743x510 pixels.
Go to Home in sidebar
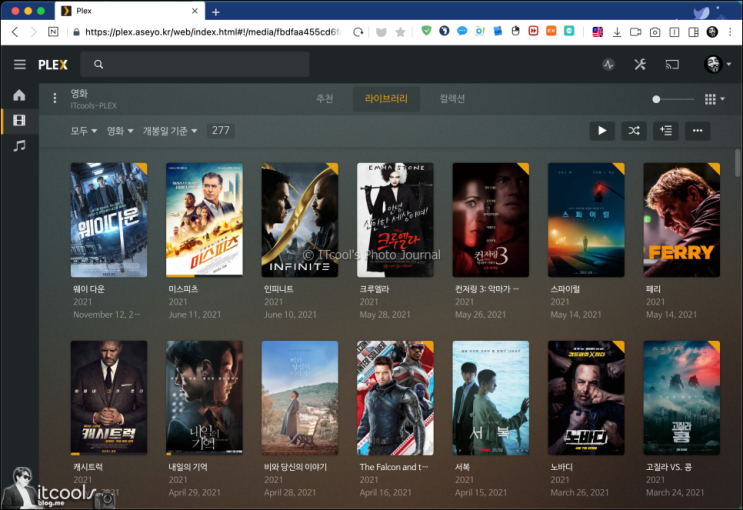click(19, 95)
